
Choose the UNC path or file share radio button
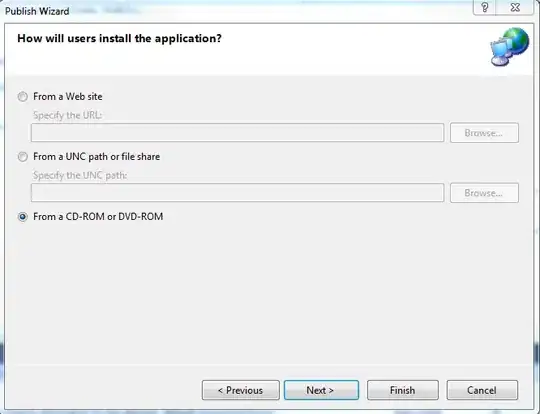[23, 157]
